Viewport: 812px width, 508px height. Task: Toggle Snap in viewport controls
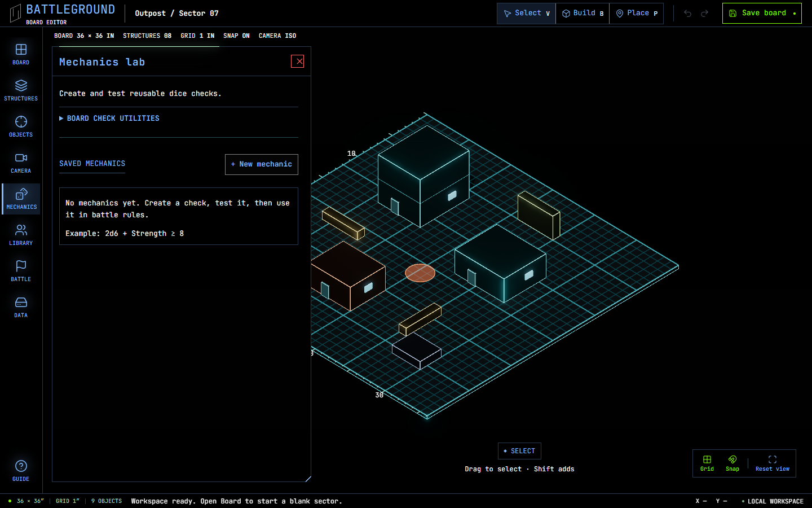click(732, 463)
